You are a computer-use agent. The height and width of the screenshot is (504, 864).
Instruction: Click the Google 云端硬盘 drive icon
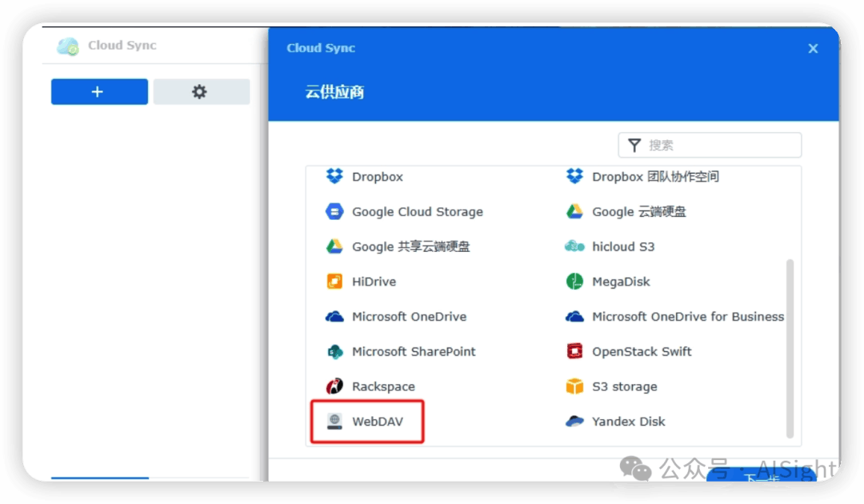point(574,211)
